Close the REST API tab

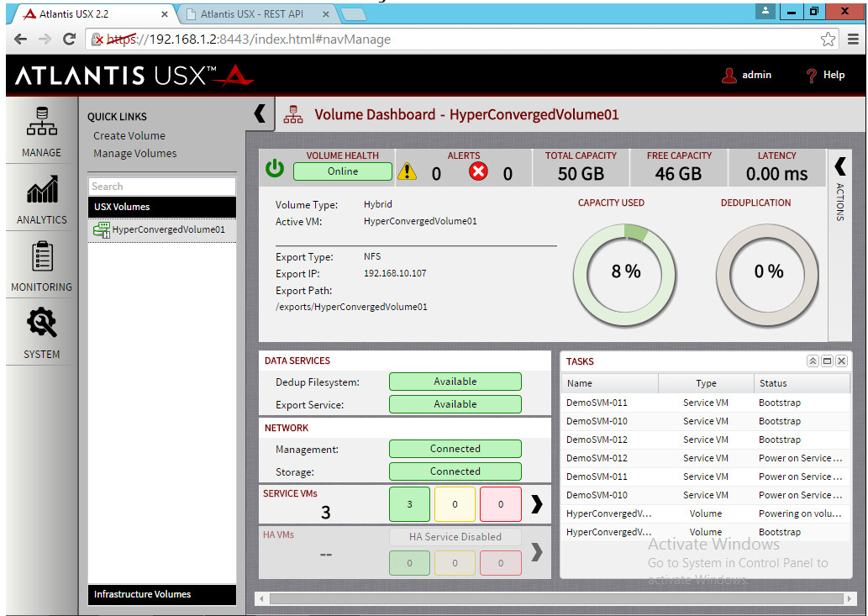tap(326, 14)
